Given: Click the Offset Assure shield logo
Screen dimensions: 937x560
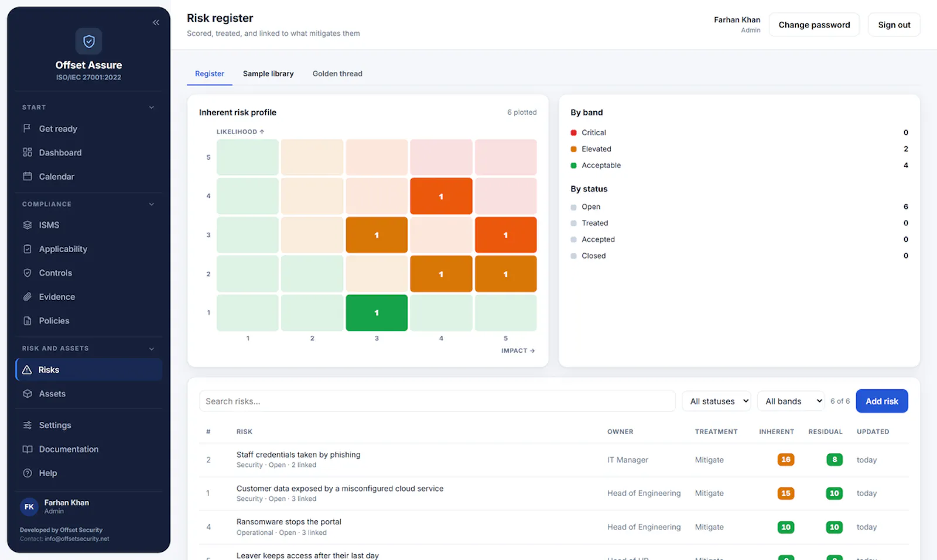Looking at the screenshot, I should (89, 41).
